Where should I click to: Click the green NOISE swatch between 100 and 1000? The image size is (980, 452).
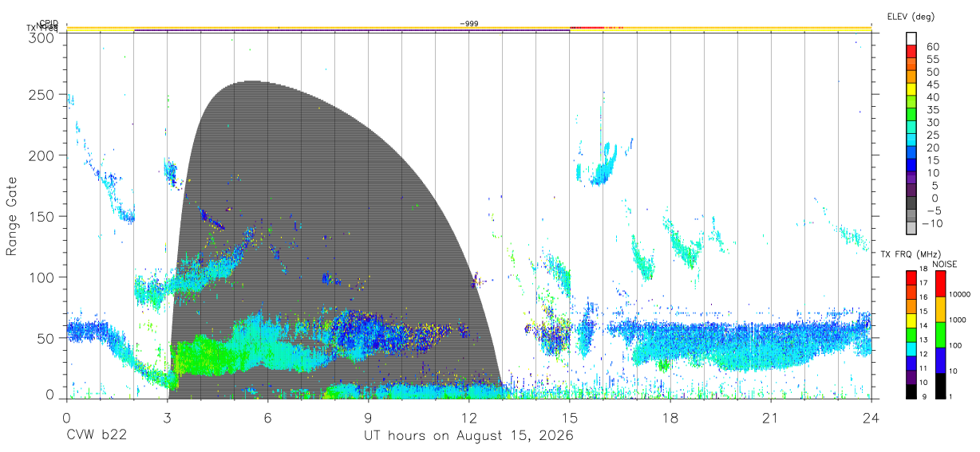(941, 334)
